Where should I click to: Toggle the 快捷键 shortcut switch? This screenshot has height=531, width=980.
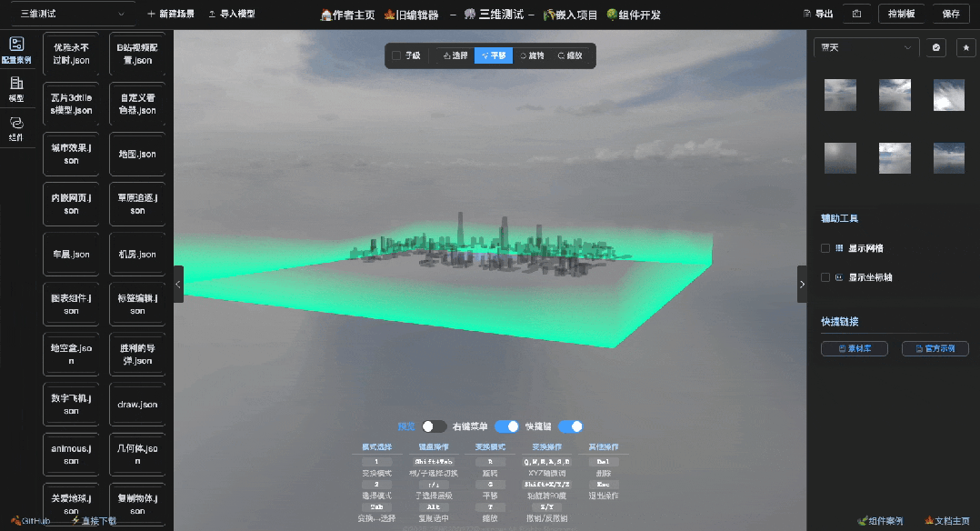pyautogui.click(x=571, y=426)
